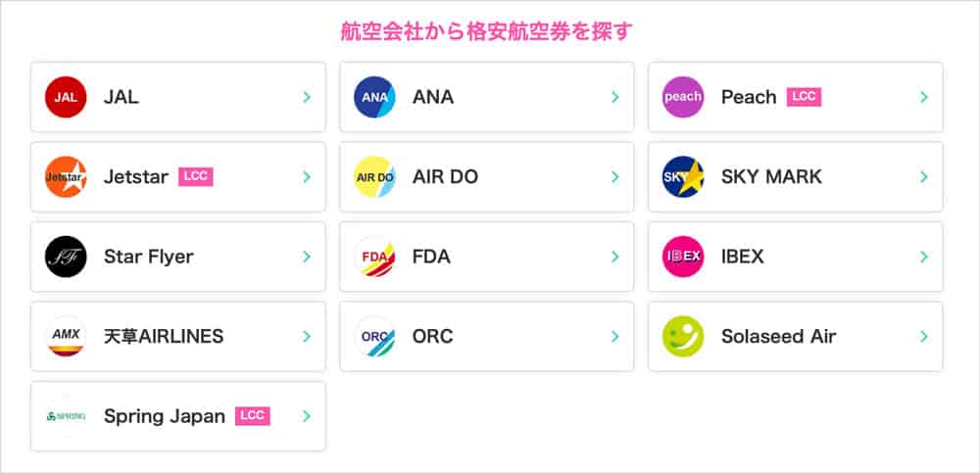Open the SKY MARK text link

pos(771,177)
